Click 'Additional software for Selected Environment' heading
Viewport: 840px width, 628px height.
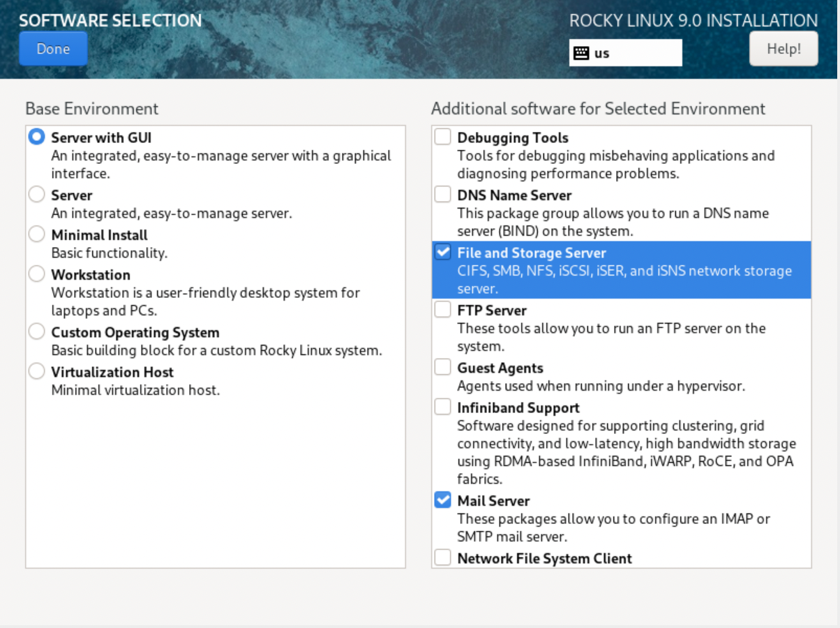598,109
